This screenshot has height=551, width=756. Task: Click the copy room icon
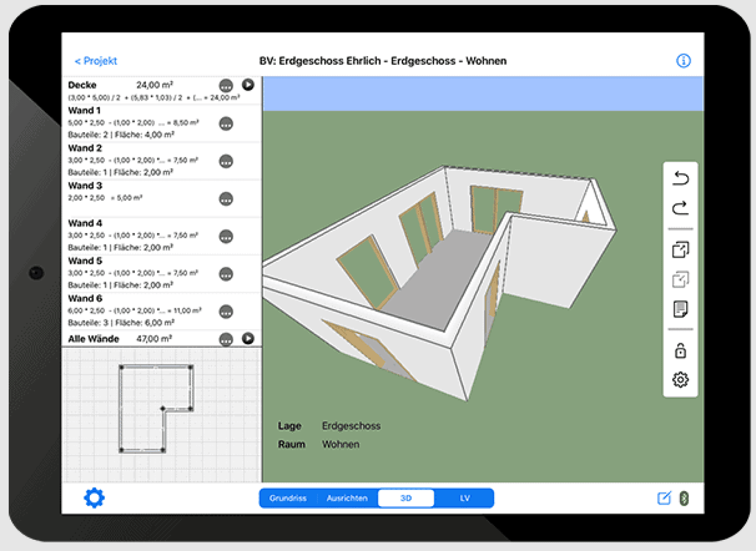pyautogui.click(x=680, y=249)
